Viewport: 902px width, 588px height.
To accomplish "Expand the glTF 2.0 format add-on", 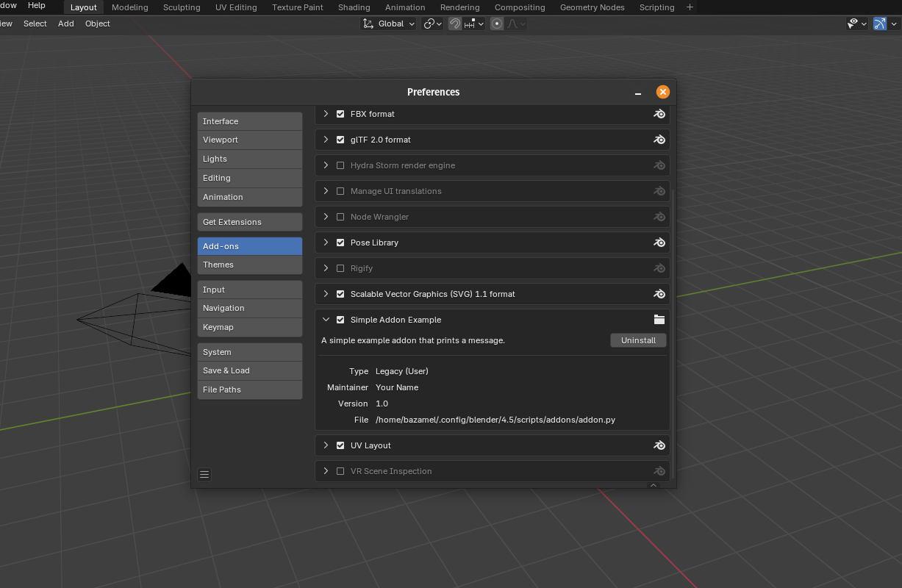I will 326,140.
